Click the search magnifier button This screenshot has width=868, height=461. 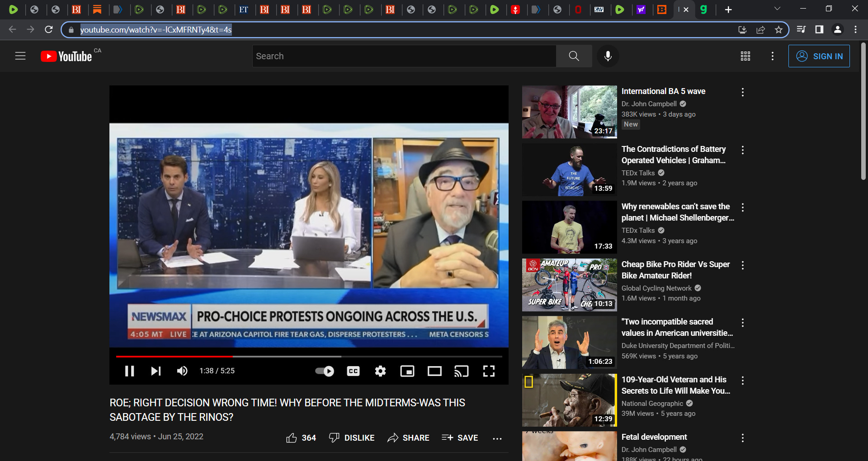coord(574,56)
